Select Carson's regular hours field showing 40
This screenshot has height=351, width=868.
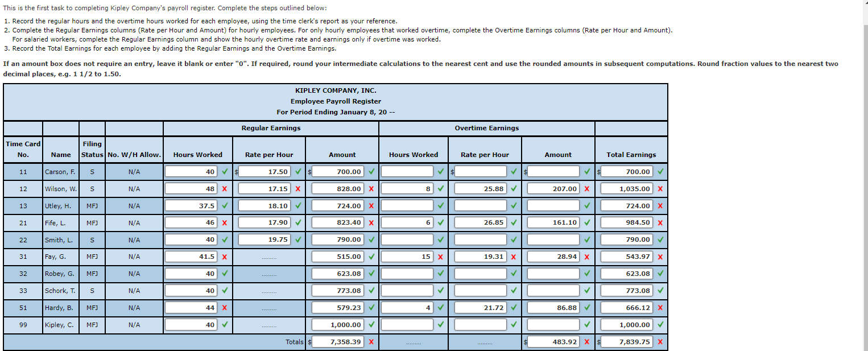[x=191, y=171]
